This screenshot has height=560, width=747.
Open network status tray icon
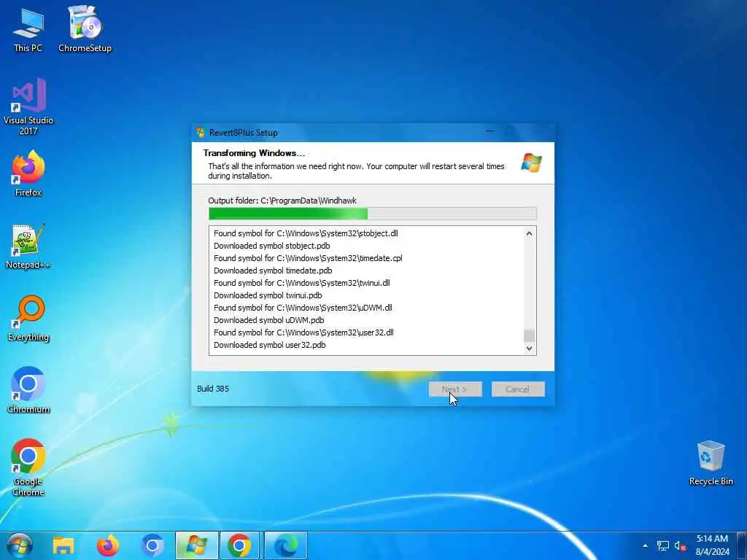pos(662,545)
